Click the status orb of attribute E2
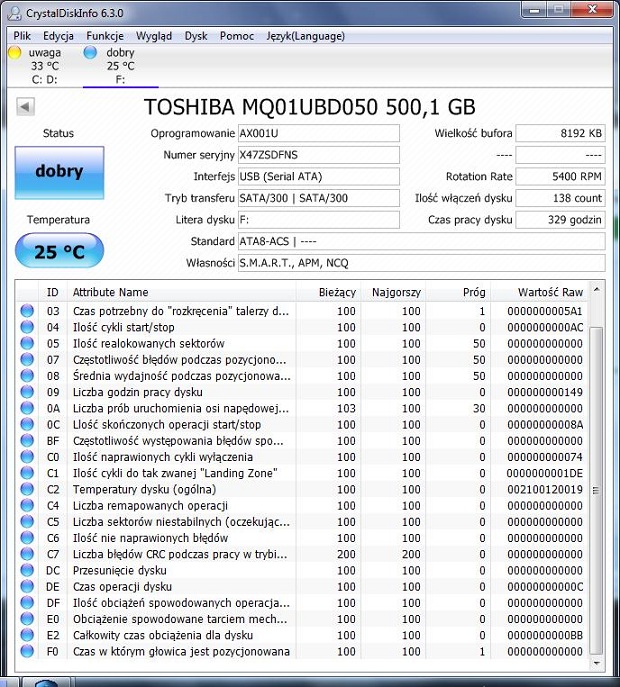Viewport: 620px width, 687px height. (x=27, y=635)
